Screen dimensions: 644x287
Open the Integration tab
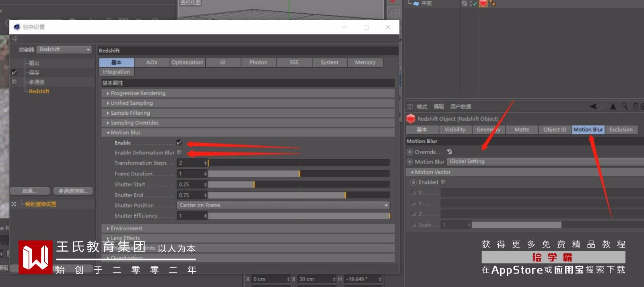pyautogui.click(x=116, y=72)
